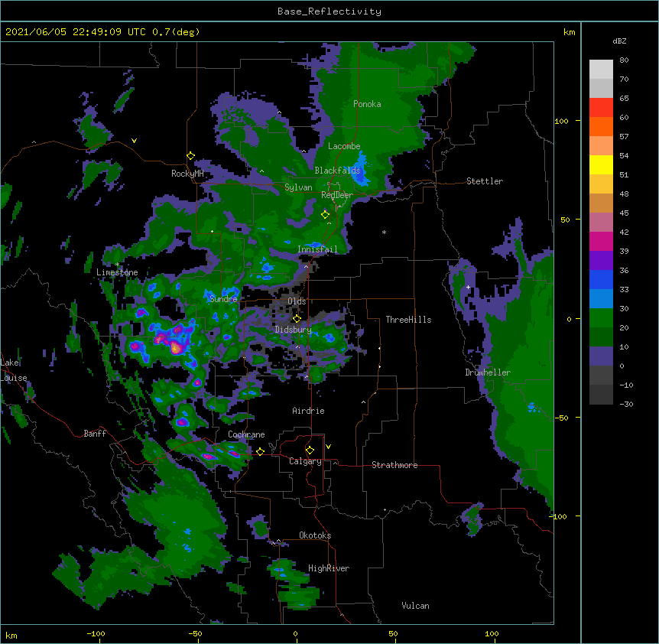Select the bright green 30–20 dBZ legend swatch
Screen dimensions: 659x644
601,318
